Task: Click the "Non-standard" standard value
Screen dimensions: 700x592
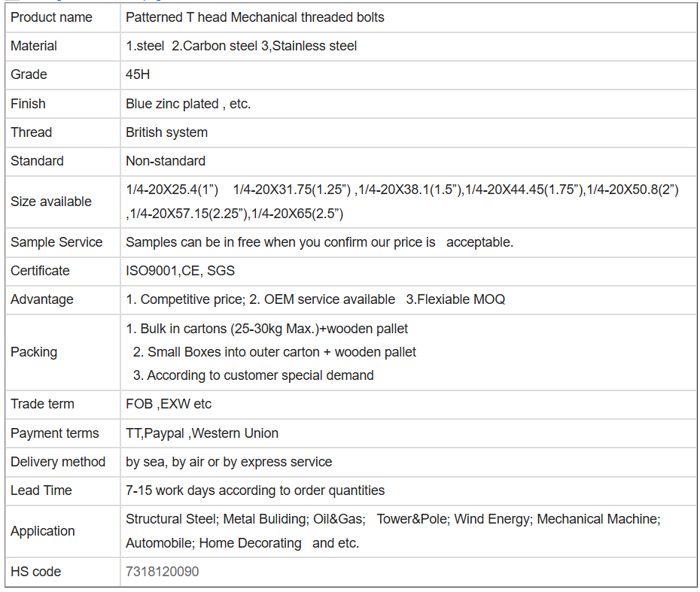Action: tap(166, 161)
